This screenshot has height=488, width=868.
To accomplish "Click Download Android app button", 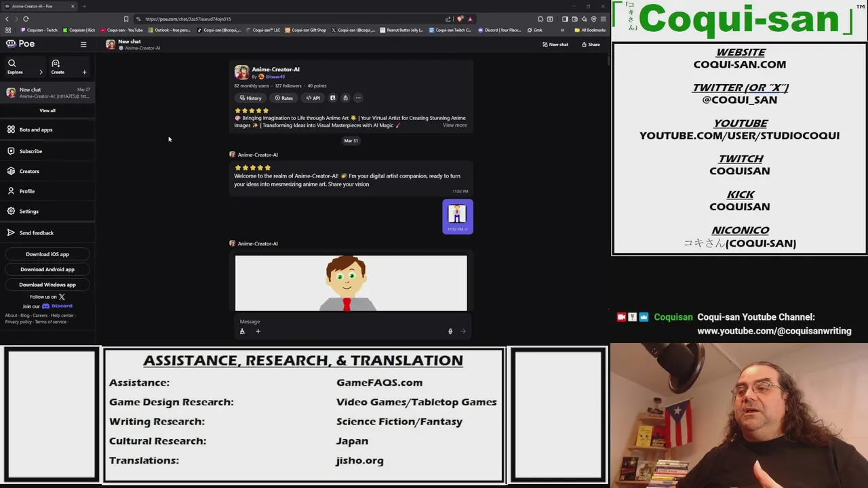I will click(x=47, y=269).
